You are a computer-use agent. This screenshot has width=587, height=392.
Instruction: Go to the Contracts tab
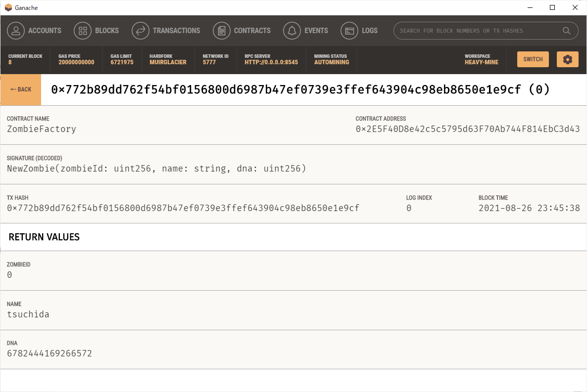pyautogui.click(x=242, y=31)
